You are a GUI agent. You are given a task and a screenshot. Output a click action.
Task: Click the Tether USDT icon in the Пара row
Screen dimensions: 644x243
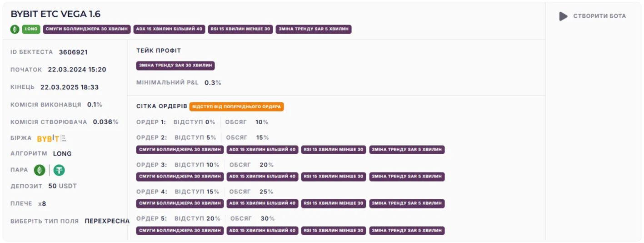point(59,170)
